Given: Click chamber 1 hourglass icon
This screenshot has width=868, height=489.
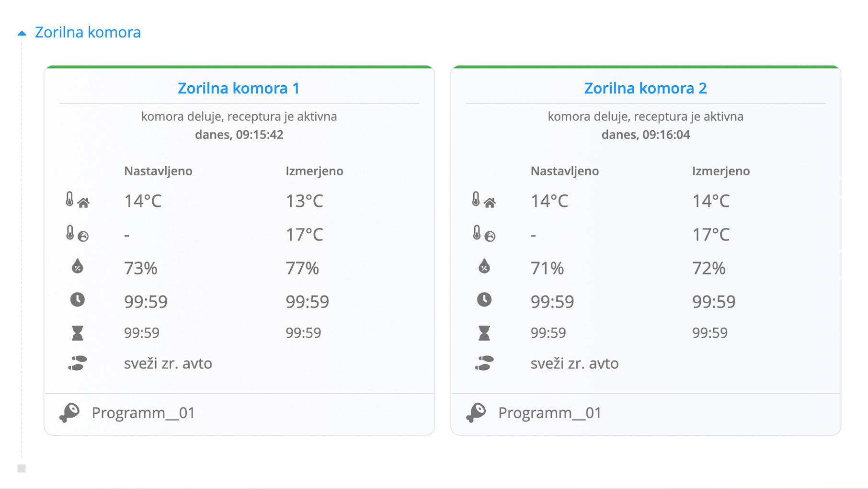Looking at the screenshot, I should pos(77,333).
